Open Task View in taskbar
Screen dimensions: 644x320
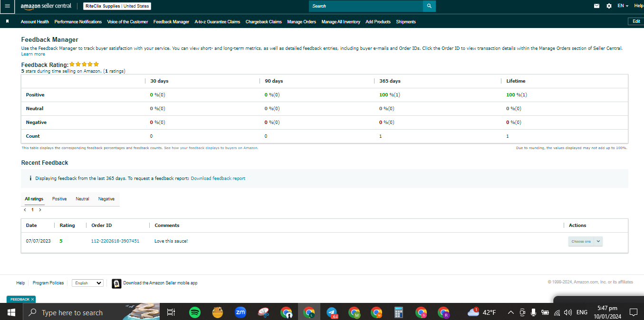click(171, 312)
